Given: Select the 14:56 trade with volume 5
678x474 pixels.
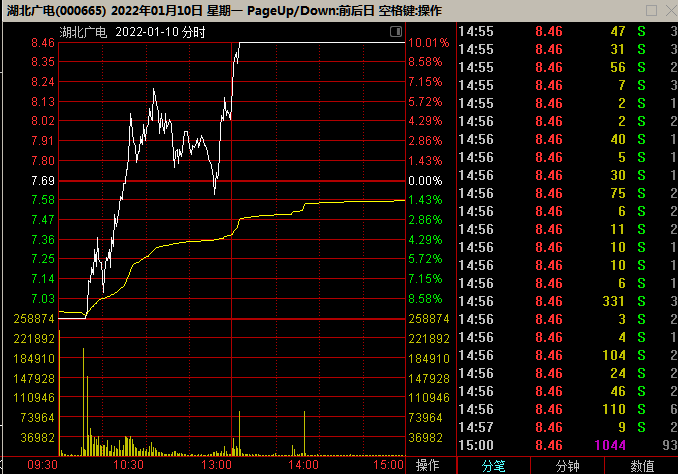Looking at the screenshot, I should coord(567,157).
